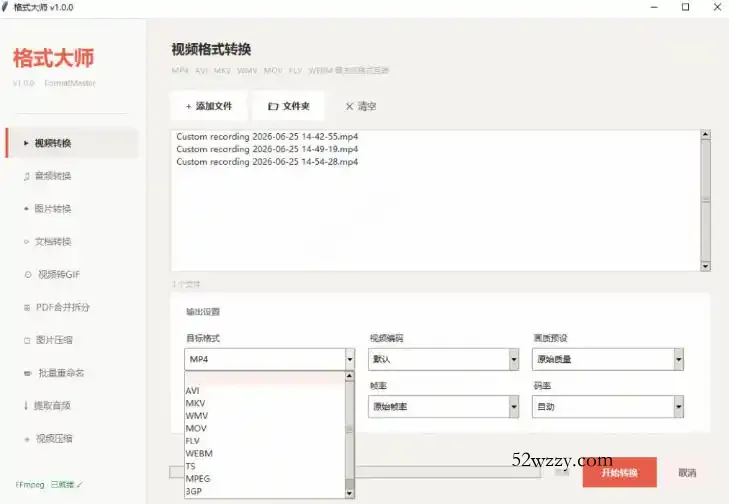The image size is (729, 504).
Task: Choose TS from format list
Action: (x=265, y=466)
